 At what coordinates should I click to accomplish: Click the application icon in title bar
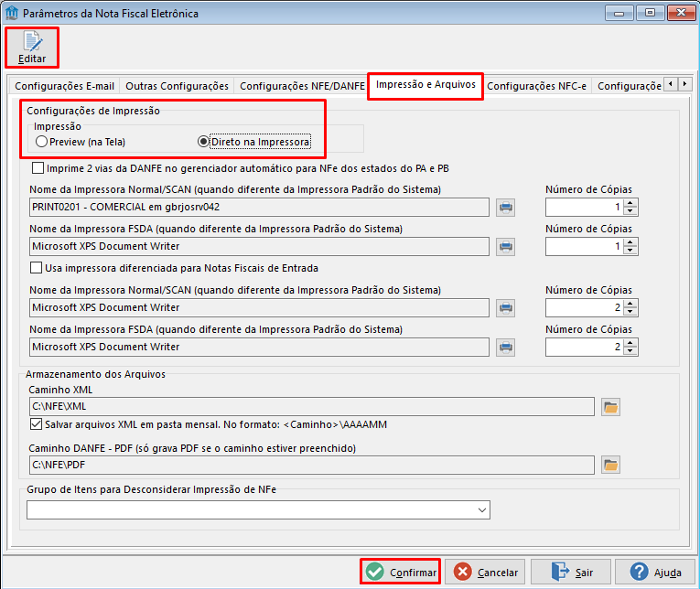point(11,13)
